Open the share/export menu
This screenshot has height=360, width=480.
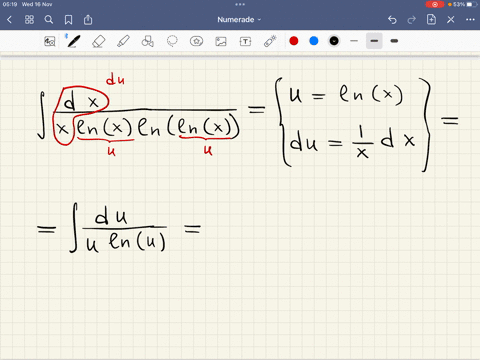point(88,20)
